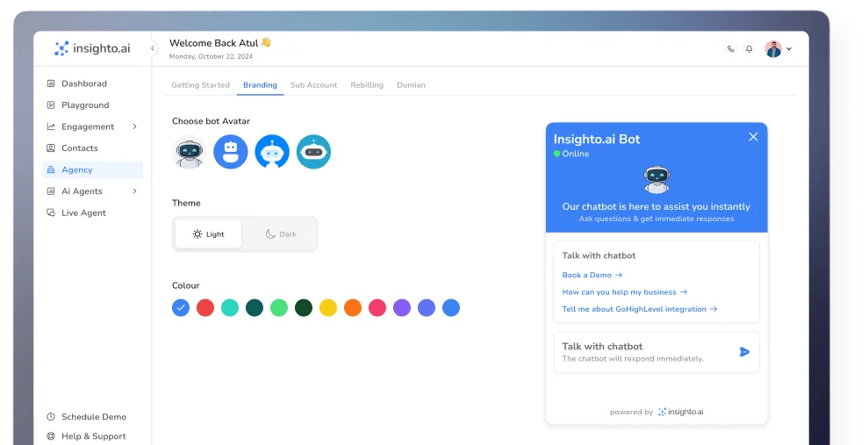Click the powered by insighto.ai logo
868x445 pixels.
coord(680,412)
